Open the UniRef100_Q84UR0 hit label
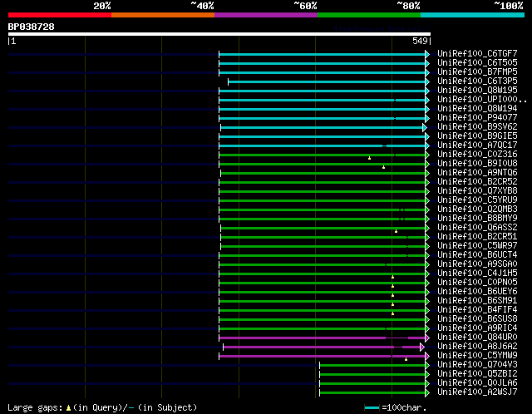 click(476, 338)
